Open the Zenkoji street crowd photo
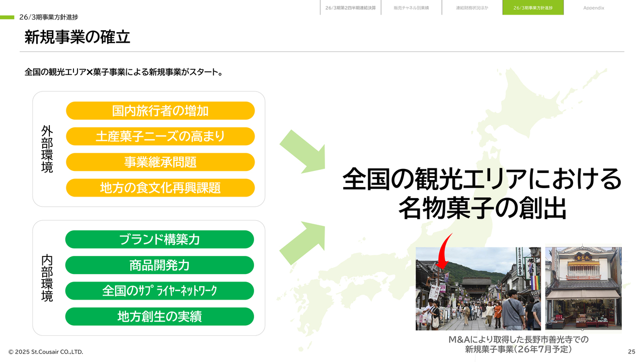The width and height of the screenshot is (644, 362). 478,289
